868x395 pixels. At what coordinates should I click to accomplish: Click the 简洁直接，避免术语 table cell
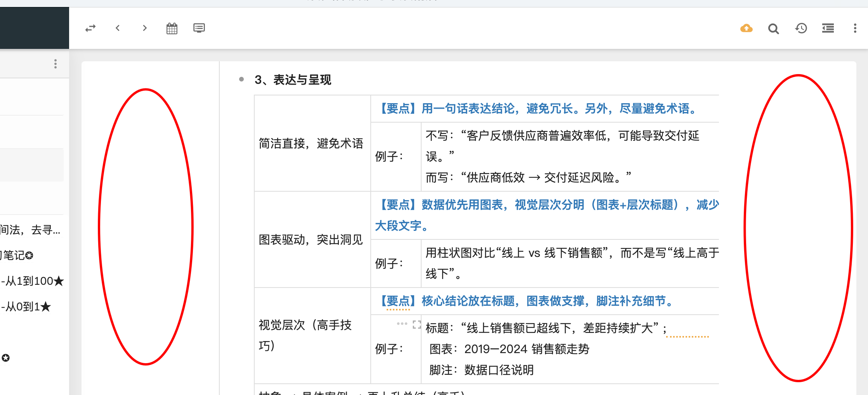click(311, 144)
